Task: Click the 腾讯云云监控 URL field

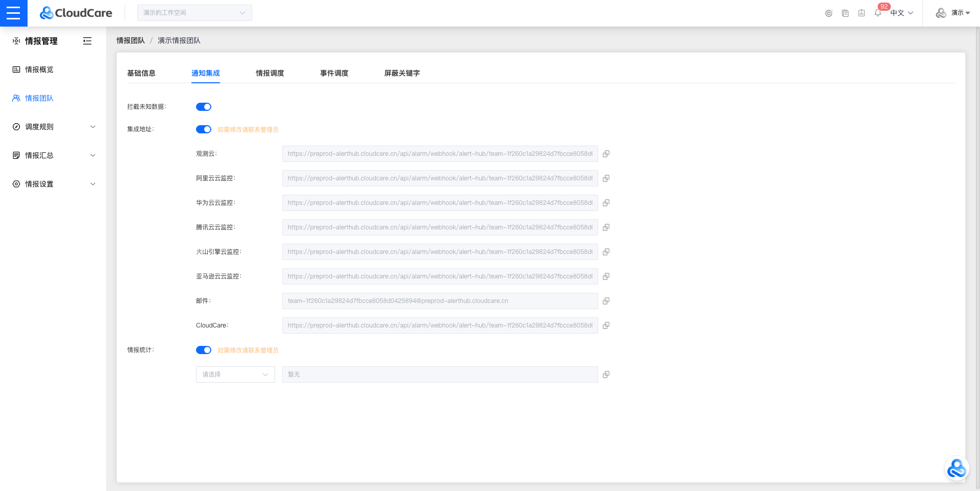Action: [439, 227]
